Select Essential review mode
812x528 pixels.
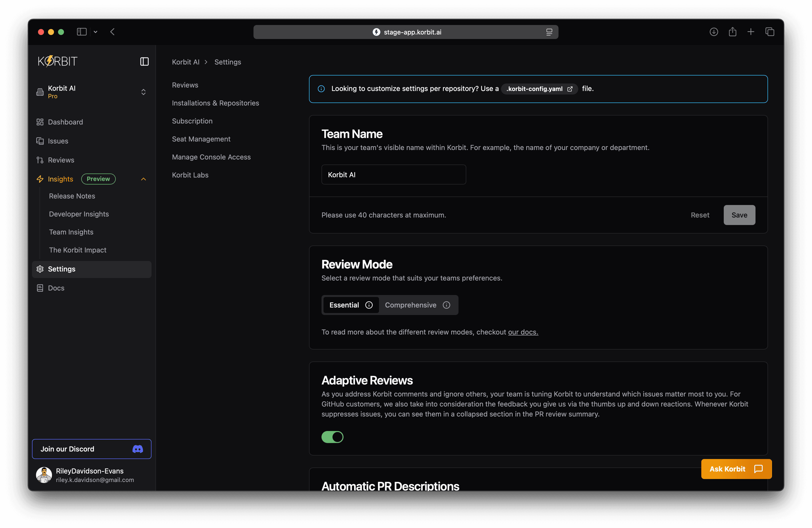tap(351, 305)
